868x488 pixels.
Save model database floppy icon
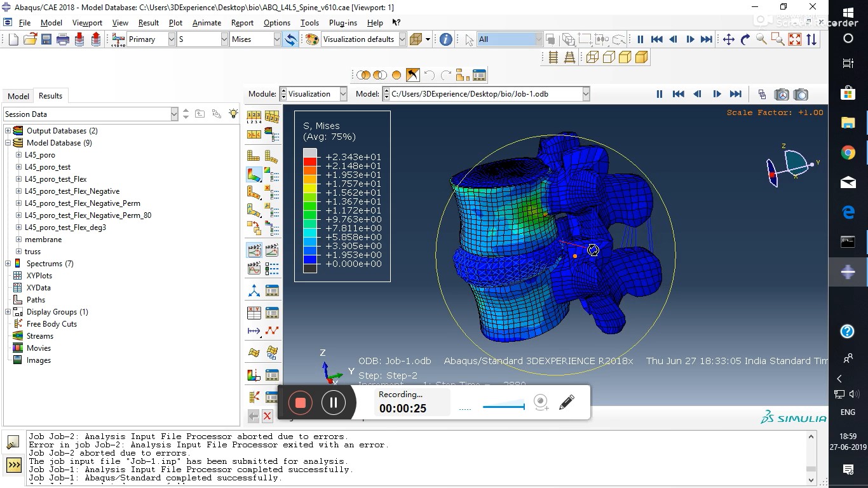(46, 39)
